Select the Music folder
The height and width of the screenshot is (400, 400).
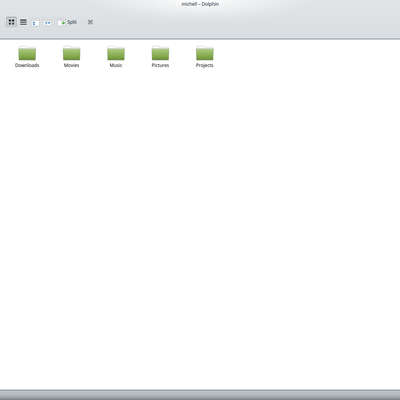coord(116,57)
